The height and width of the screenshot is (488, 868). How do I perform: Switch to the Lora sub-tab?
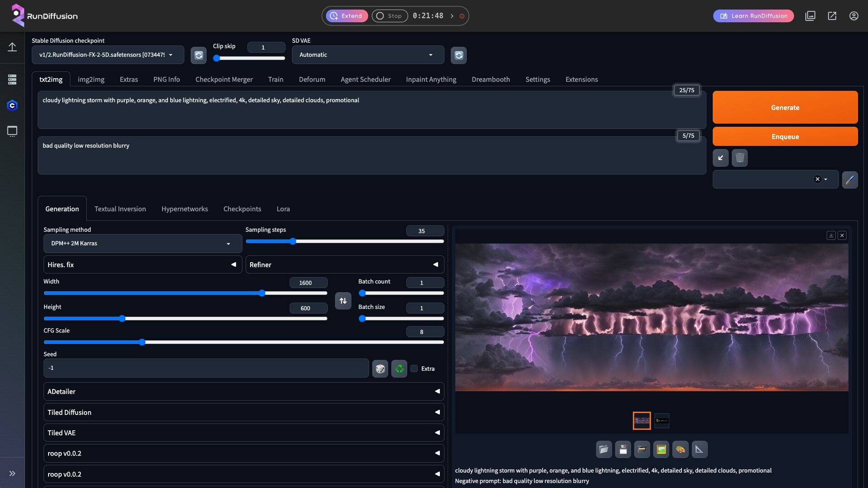point(283,209)
